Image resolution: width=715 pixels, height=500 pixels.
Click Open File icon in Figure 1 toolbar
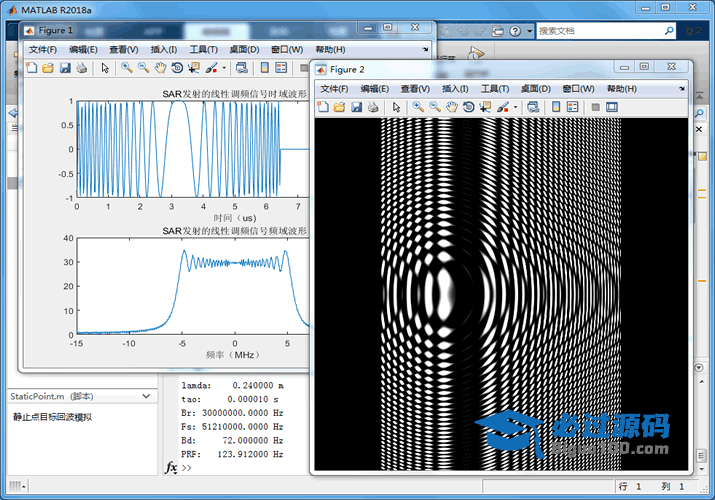point(48,68)
